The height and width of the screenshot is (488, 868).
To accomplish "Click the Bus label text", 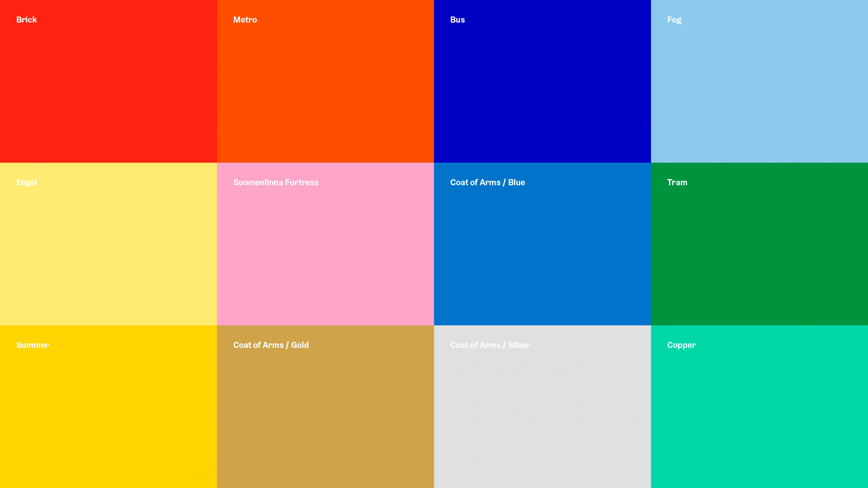I will (x=458, y=20).
